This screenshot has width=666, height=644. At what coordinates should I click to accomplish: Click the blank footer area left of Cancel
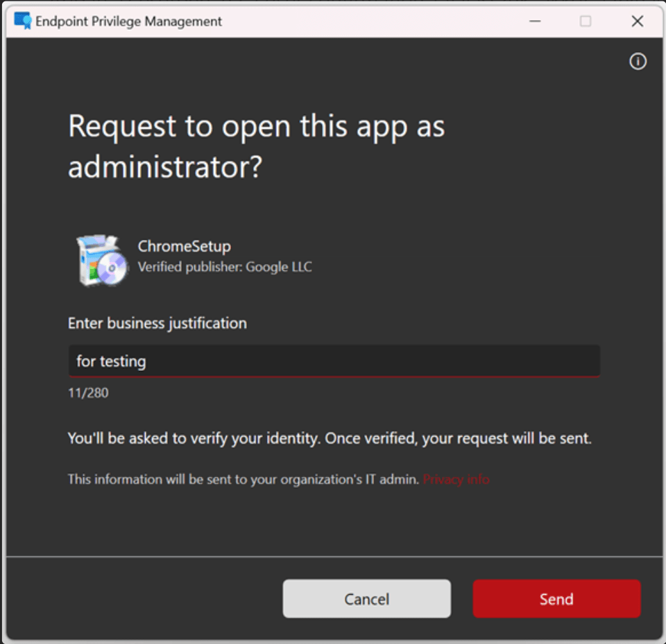[x=139, y=599]
